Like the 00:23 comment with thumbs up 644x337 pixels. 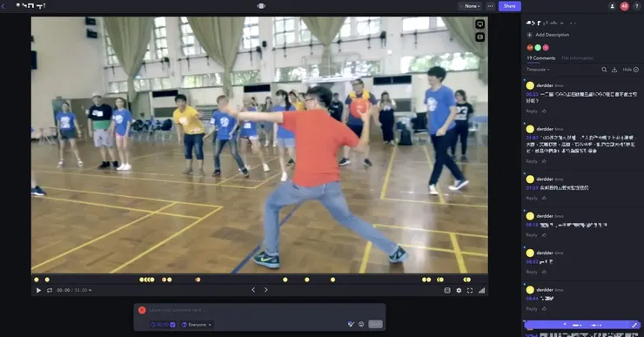(544, 111)
